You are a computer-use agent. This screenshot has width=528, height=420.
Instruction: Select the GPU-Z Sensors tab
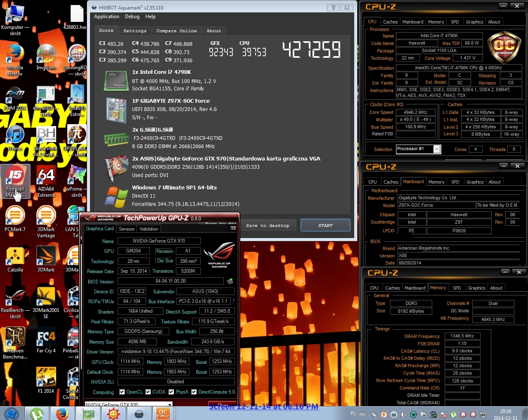126,229
